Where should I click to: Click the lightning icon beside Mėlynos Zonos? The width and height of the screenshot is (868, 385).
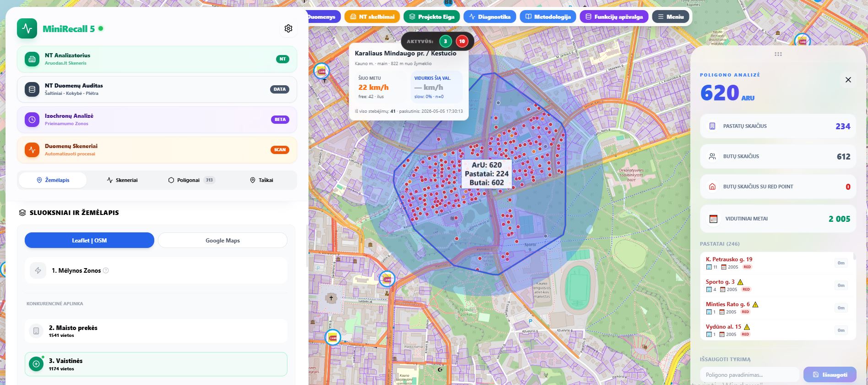coord(38,270)
